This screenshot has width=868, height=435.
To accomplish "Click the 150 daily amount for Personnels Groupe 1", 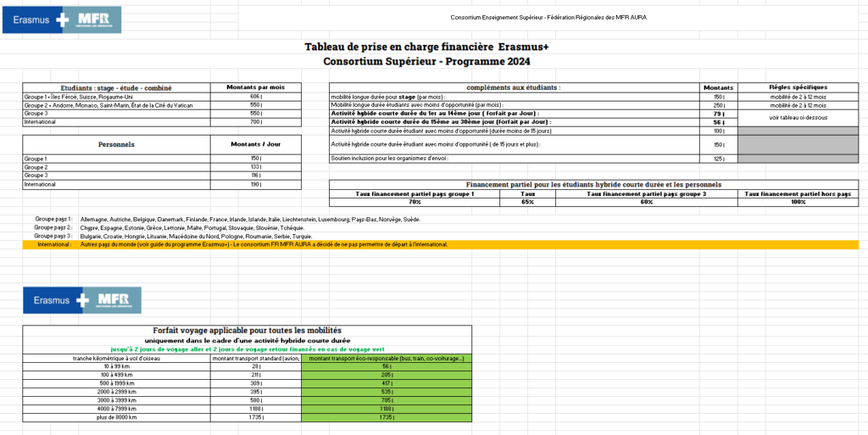I will pyautogui.click(x=256, y=159).
